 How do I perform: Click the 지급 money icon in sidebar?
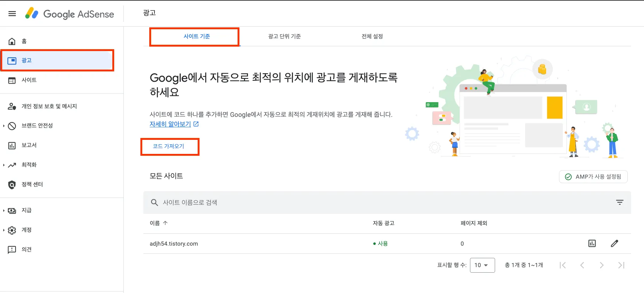coord(12,211)
